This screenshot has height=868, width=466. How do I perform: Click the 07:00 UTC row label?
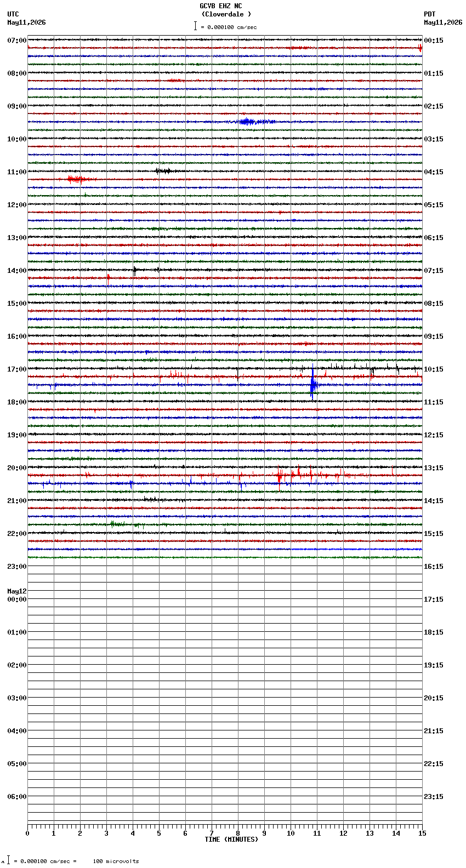point(17,41)
